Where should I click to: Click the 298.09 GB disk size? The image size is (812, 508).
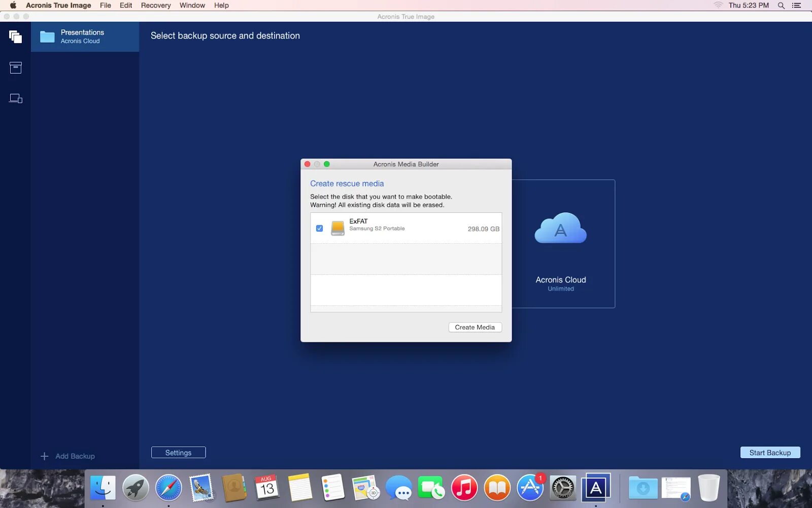click(484, 229)
